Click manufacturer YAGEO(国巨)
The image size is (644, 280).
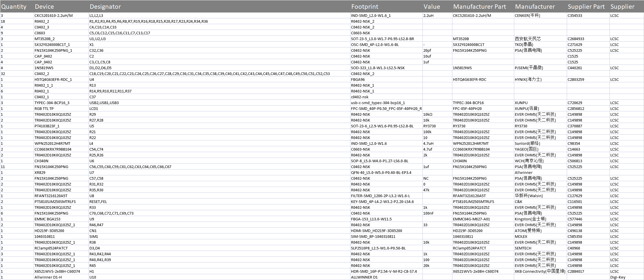tap(526, 149)
